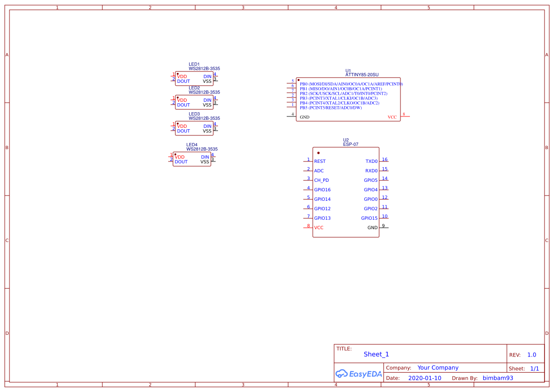Click the pin-1 marker dot on U2
The height and width of the screenshot is (392, 554).
click(x=318, y=152)
